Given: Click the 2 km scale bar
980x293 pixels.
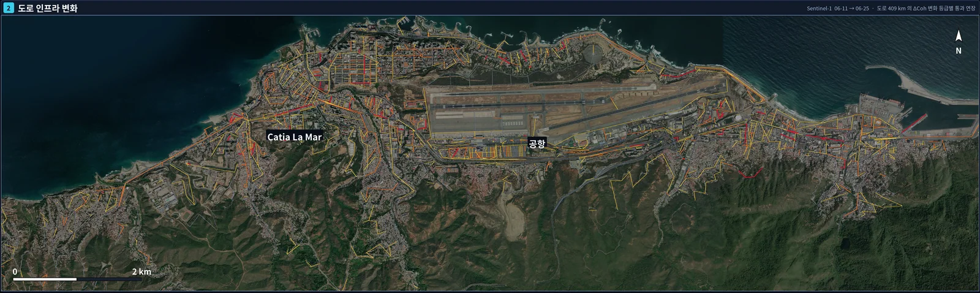Looking at the screenshot, I should click(x=77, y=280).
